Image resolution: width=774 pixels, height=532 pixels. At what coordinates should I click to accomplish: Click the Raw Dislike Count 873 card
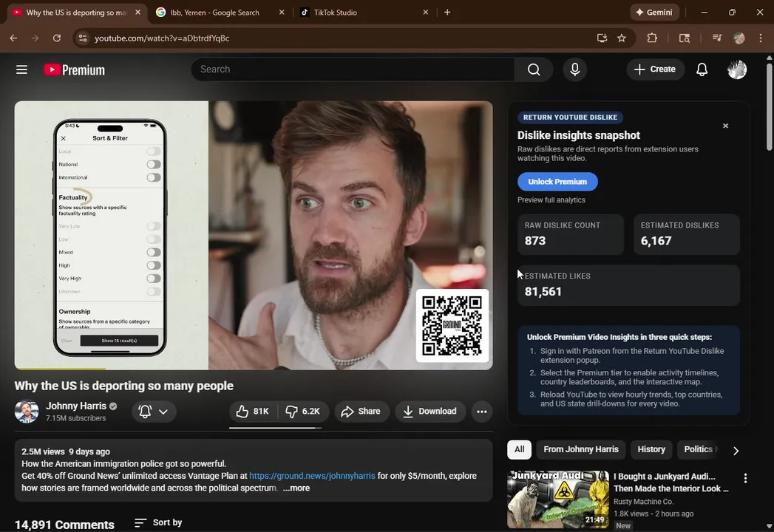(570, 234)
